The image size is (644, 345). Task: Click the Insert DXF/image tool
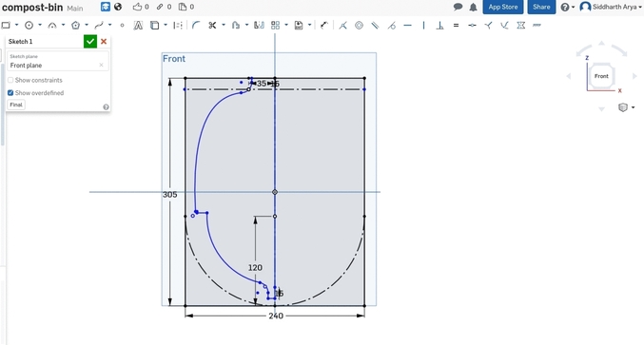pyautogui.click(x=299, y=26)
